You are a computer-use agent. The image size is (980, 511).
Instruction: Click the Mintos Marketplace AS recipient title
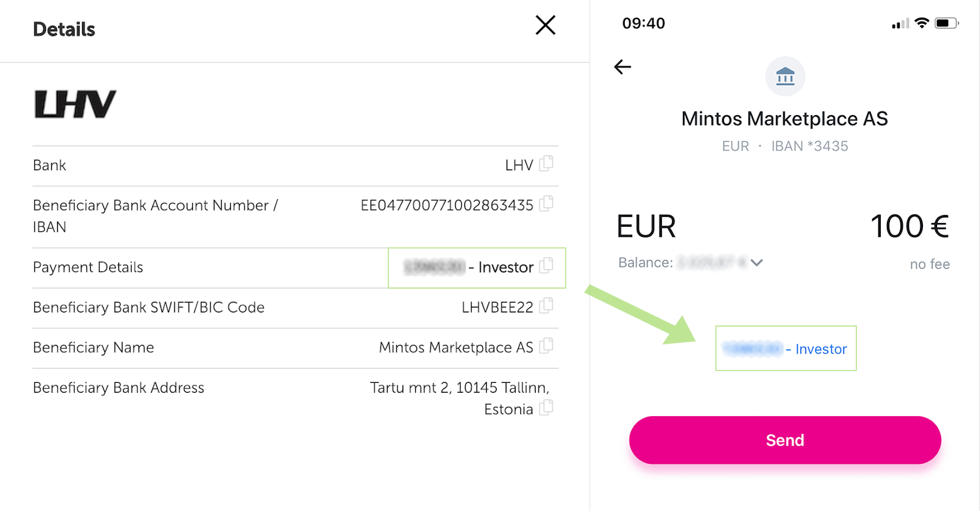[785, 118]
